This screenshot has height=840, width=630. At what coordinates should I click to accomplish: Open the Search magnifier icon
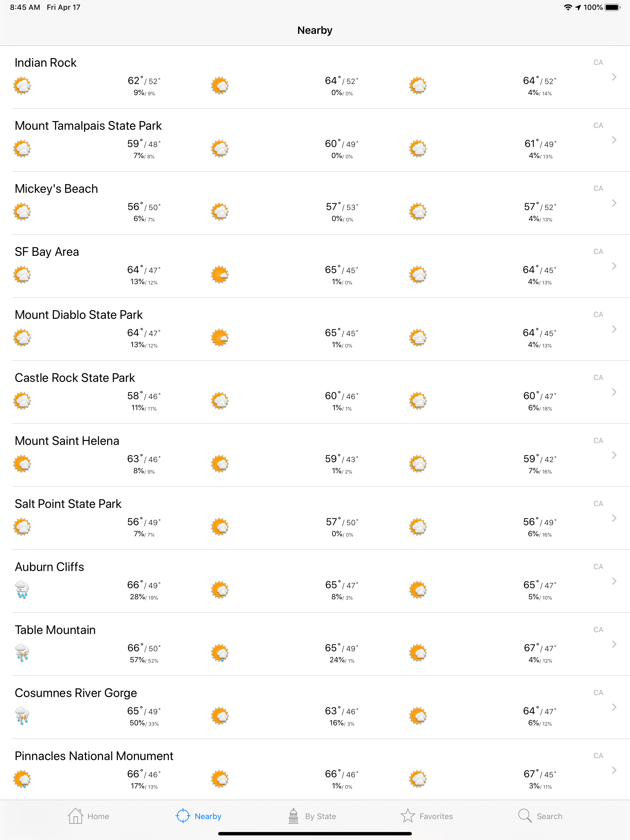point(525,816)
